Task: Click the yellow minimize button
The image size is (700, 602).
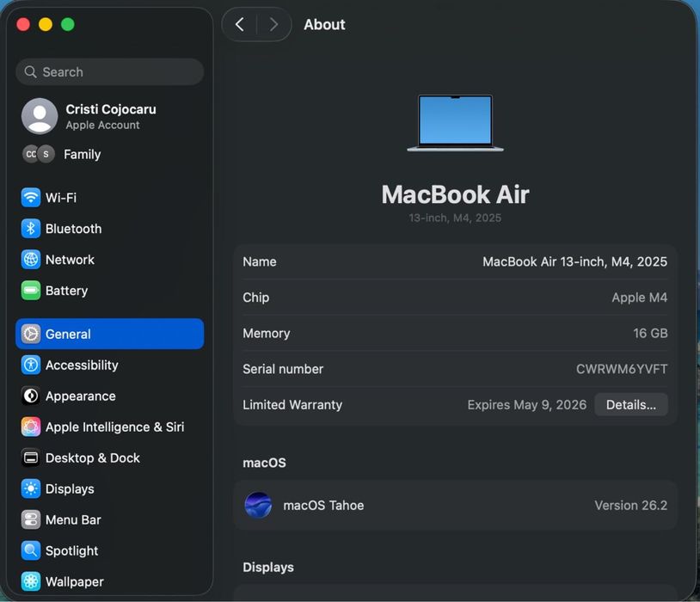Action: [x=46, y=24]
